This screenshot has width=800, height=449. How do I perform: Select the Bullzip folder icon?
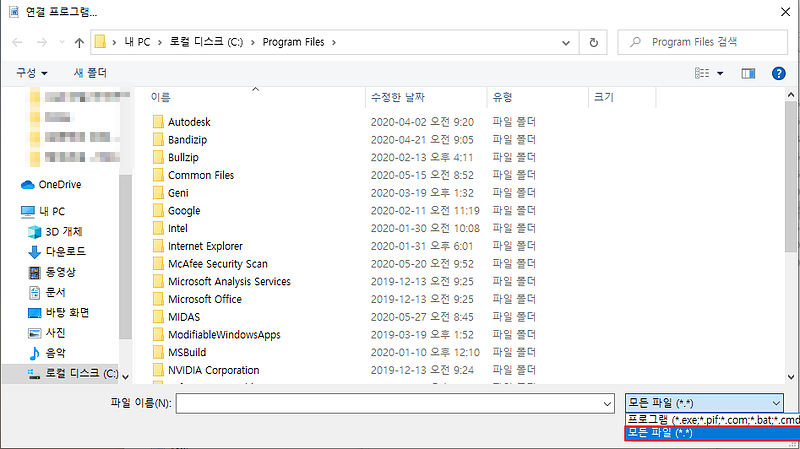coord(159,157)
